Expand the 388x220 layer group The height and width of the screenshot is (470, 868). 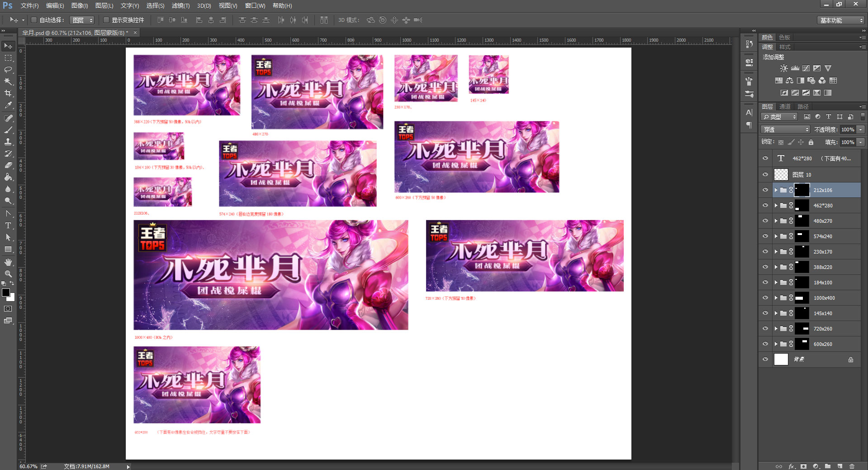pos(776,267)
